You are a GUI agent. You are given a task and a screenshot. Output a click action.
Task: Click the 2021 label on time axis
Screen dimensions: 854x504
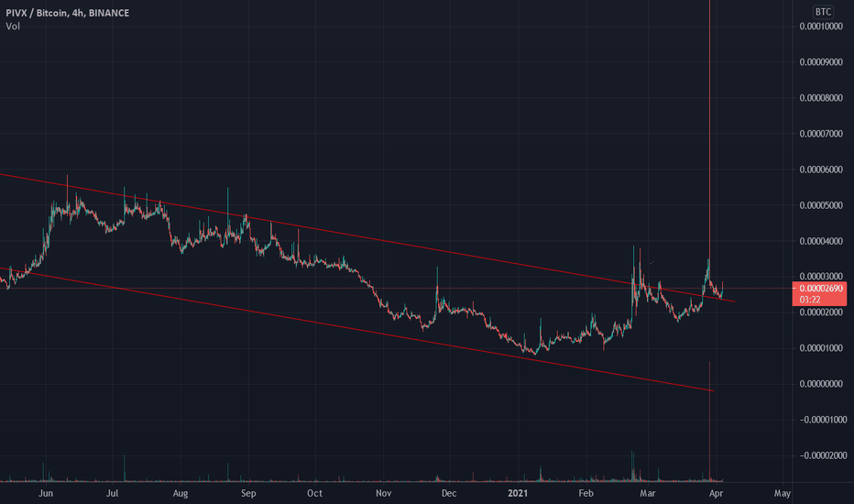518,493
